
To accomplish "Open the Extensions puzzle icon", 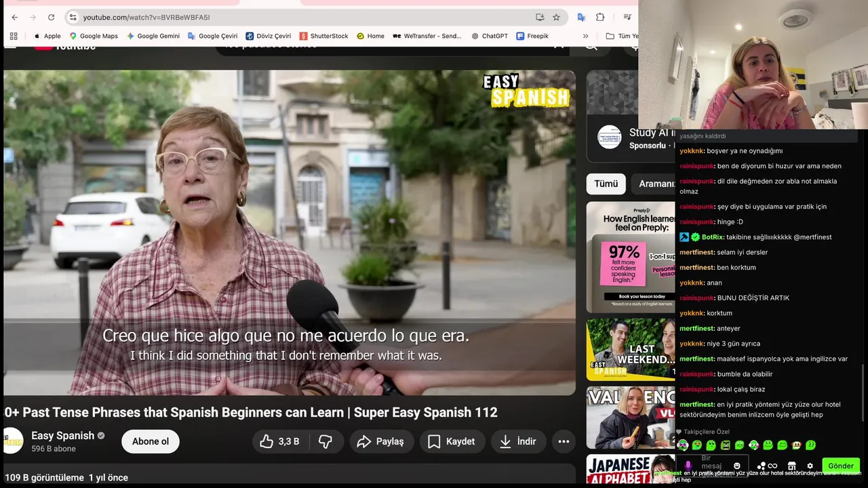I will [600, 17].
